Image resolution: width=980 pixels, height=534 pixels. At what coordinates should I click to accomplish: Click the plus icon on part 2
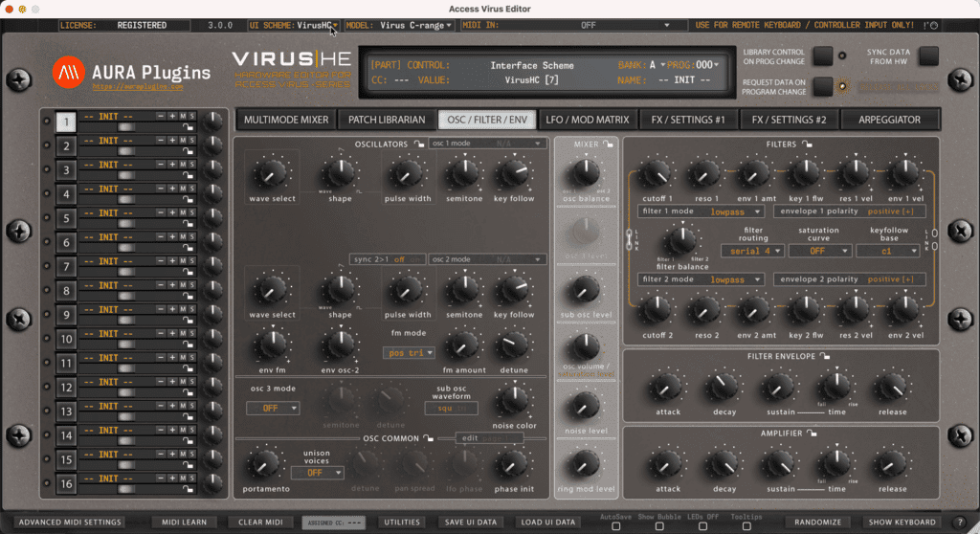click(172, 140)
